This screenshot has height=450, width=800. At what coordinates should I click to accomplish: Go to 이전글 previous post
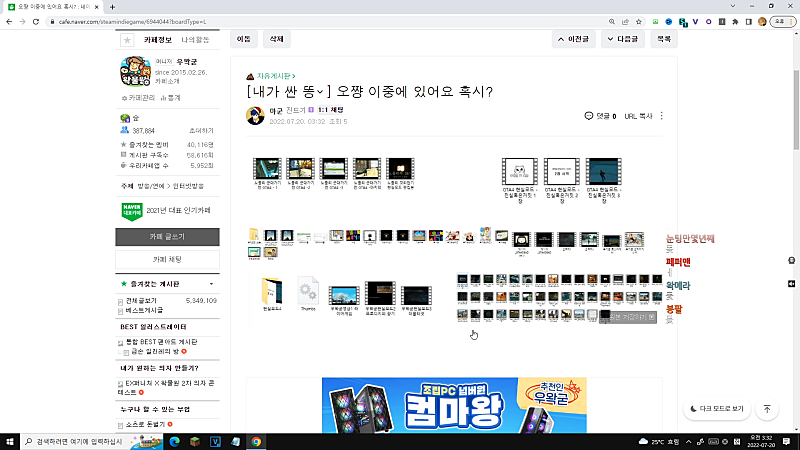coord(575,39)
